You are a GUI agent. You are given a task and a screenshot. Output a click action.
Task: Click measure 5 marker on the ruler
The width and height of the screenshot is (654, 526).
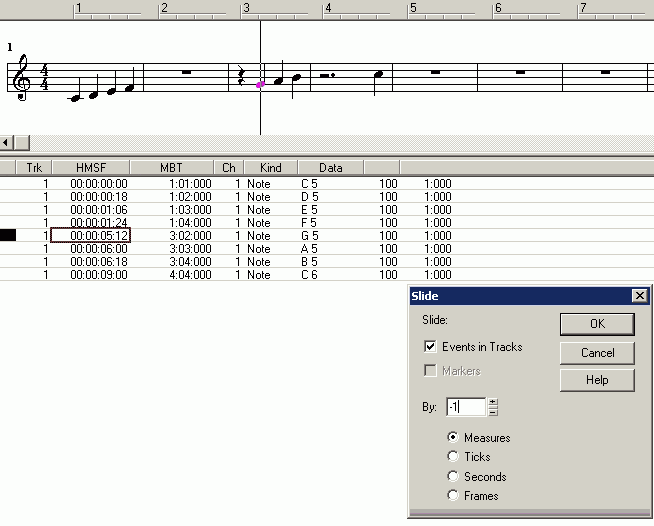pyautogui.click(x=413, y=8)
